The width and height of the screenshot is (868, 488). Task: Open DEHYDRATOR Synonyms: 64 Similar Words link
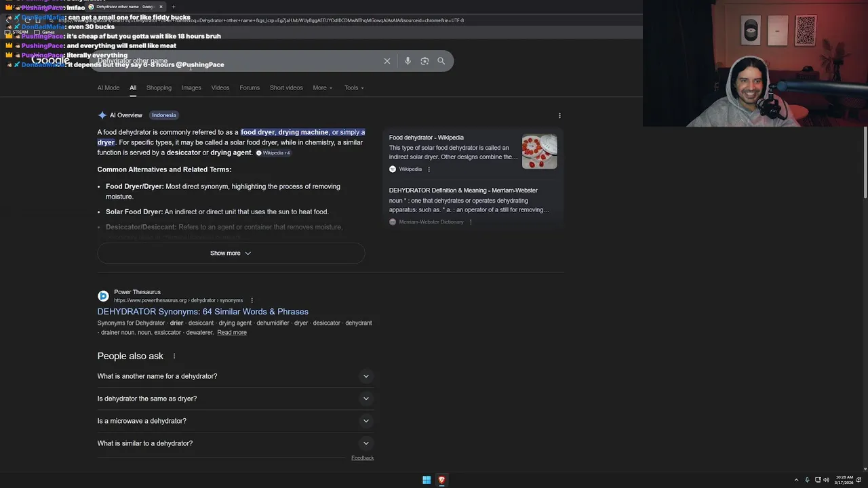pyautogui.click(x=203, y=312)
